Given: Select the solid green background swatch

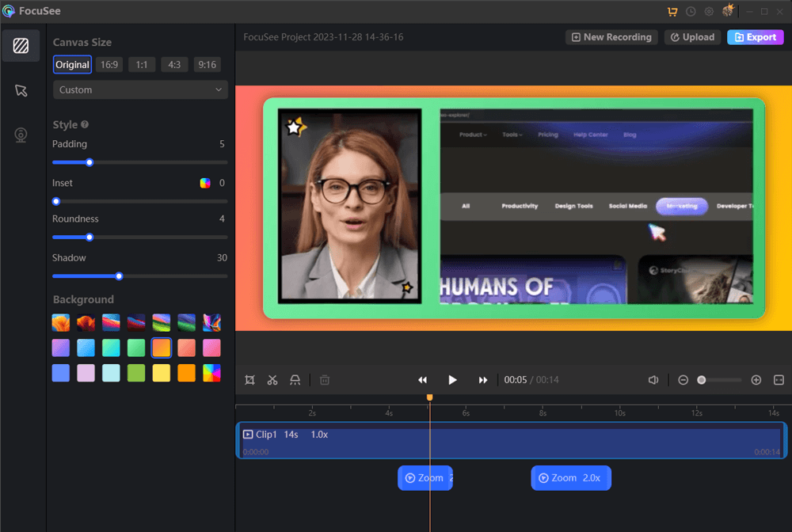Looking at the screenshot, I should (x=136, y=373).
